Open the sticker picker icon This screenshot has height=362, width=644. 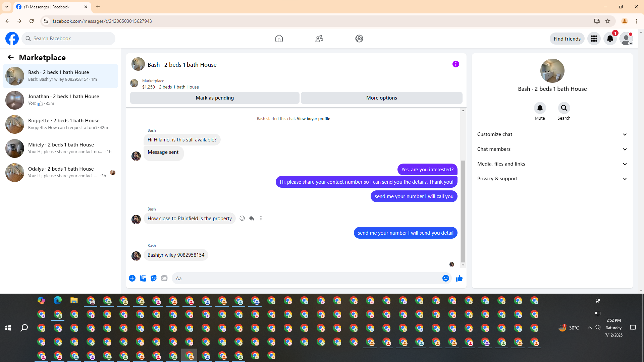[154, 278]
